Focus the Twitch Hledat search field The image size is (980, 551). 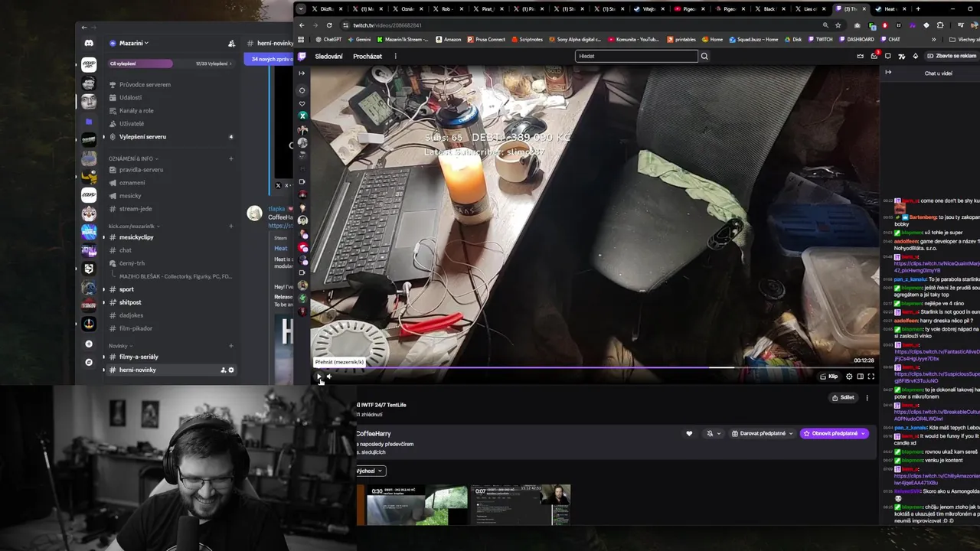click(636, 56)
